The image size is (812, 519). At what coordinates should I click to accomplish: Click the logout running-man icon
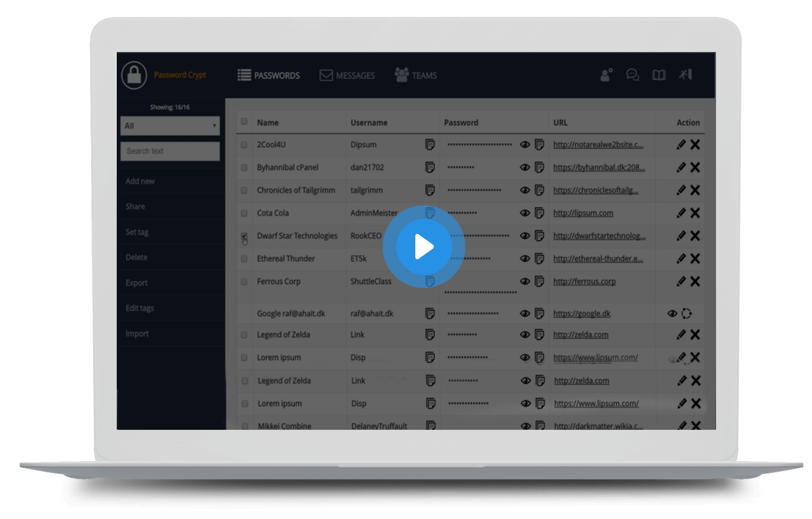686,75
